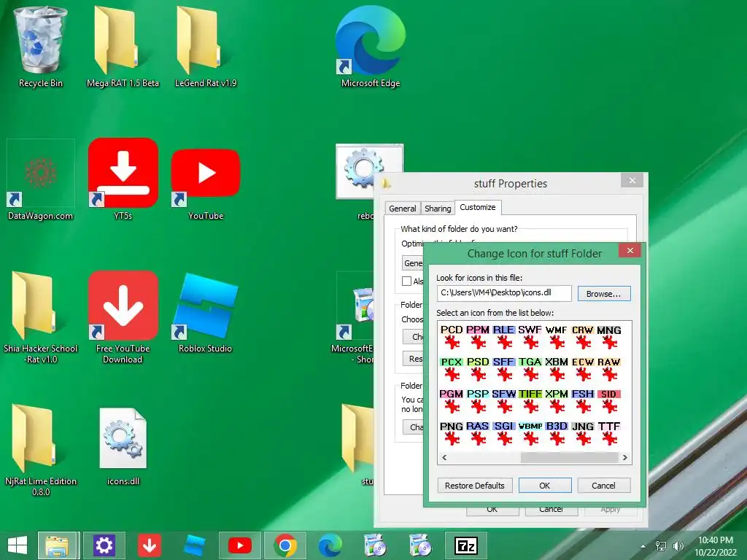Image resolution: width=747 pixels, height=560 pixels.
Task: Open the Windows Start button
Action: (18, 545)
